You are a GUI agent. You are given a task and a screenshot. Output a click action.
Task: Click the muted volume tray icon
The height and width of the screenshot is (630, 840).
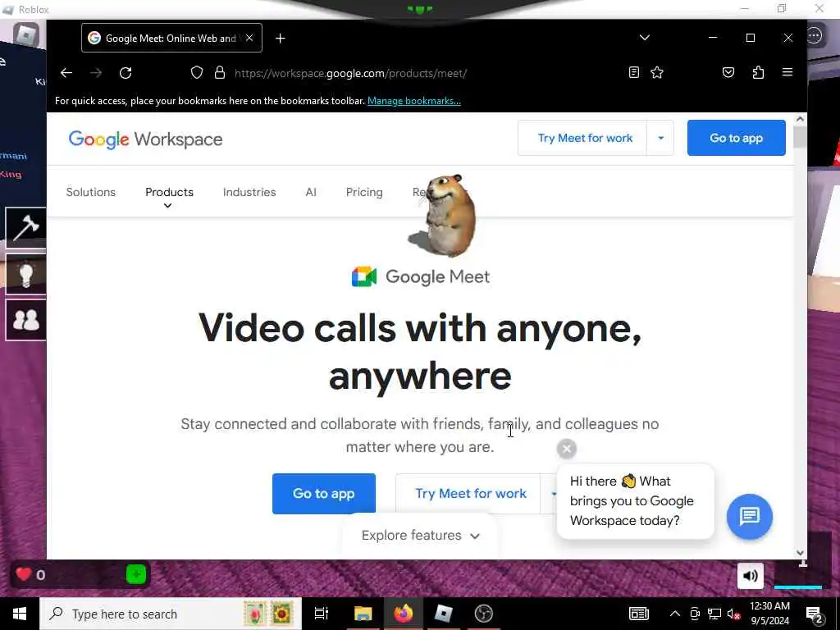click(733, 614)
